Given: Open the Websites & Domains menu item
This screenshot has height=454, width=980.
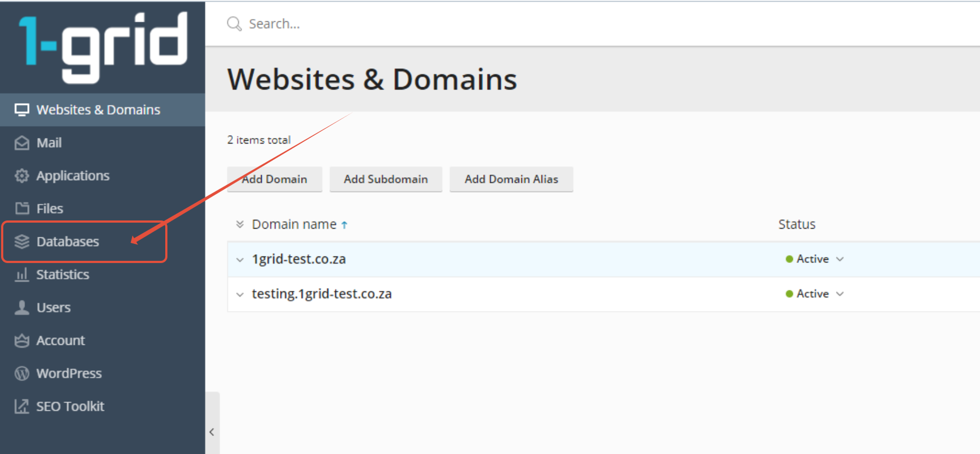Looking at the screenshot, I should tap(103, 110).
